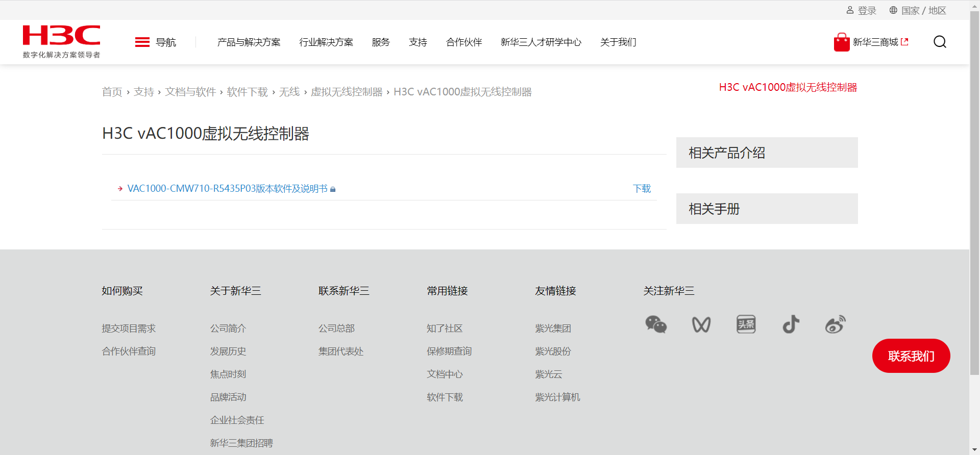Open the Toutiao social icon
Image resolution: width=980 pixels, height=455 pixels.
pyautogui.click(x=746, y=324)
